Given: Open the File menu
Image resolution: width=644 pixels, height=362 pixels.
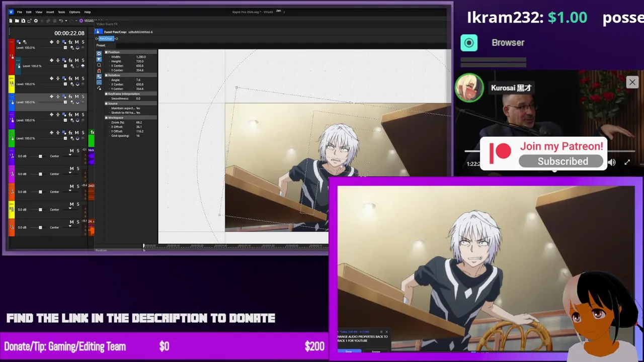Looking at the screenshot, I should coord(20,12).
